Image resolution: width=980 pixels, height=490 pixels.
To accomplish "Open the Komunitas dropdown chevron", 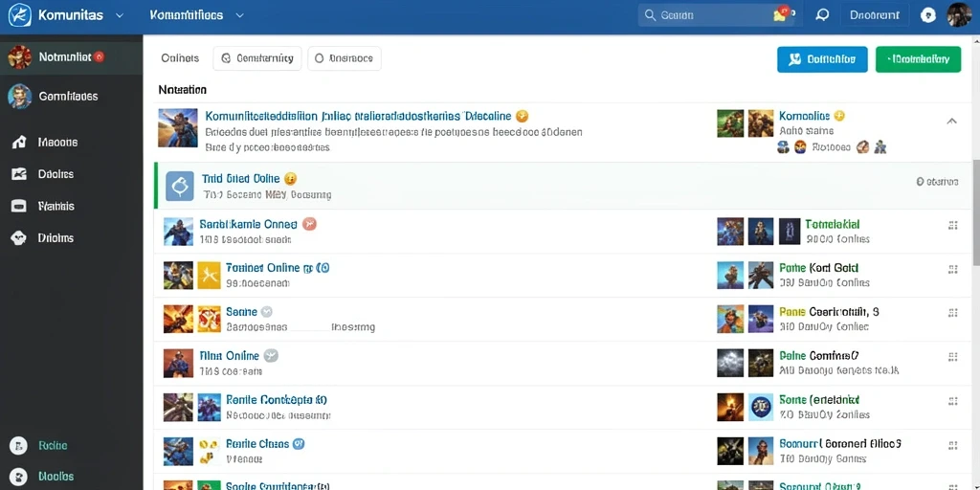I will pyautogui.click(x=120, y=15).
